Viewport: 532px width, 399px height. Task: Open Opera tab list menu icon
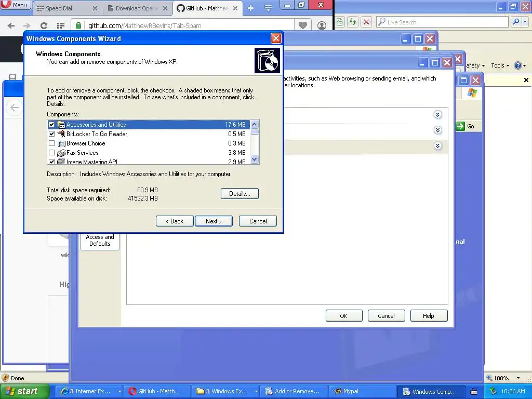268,8
